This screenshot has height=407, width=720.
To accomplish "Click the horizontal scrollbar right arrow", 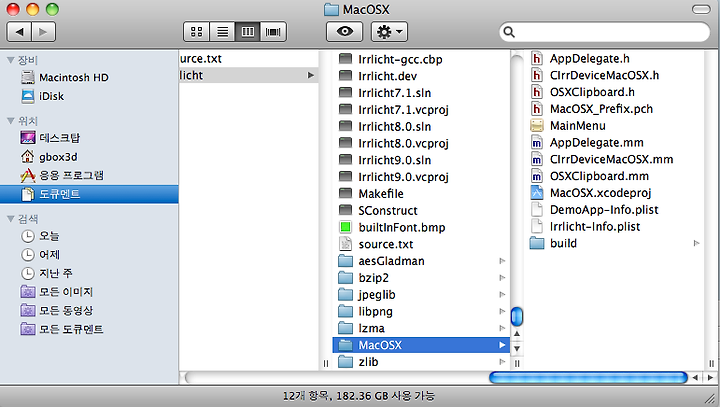I will click(710, 378).
